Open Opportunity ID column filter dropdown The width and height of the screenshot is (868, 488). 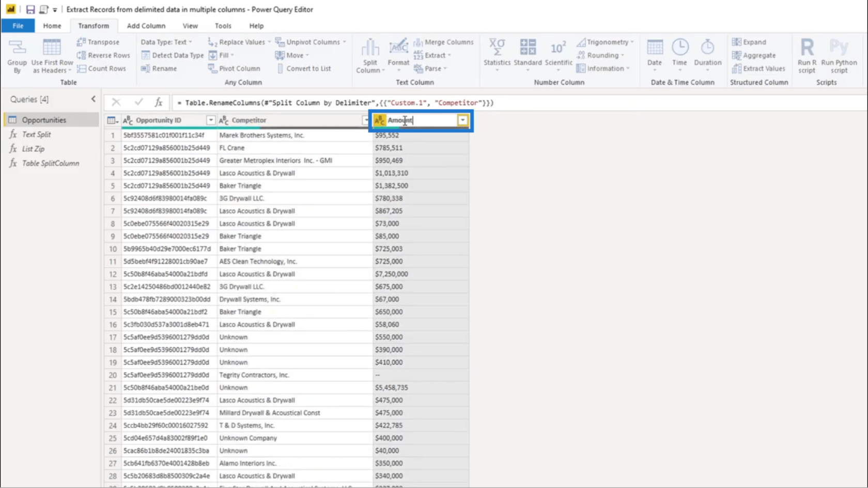(x=211, y=120)
